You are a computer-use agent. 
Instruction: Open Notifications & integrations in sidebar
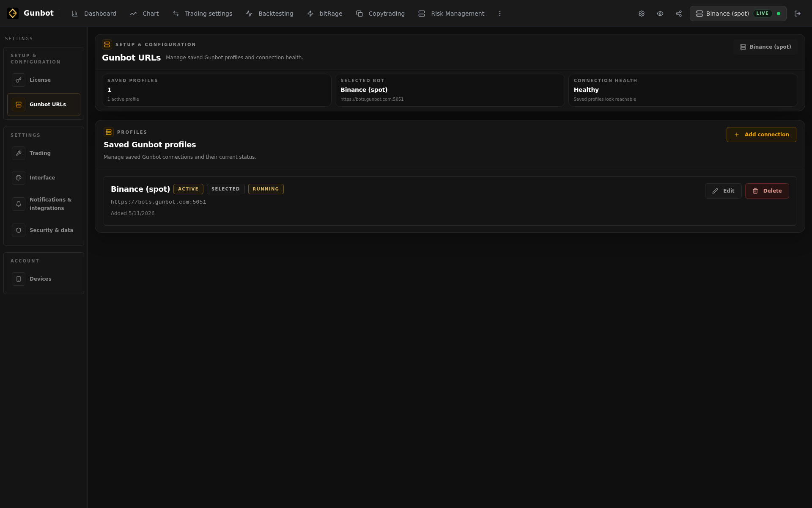coord(44,204)
